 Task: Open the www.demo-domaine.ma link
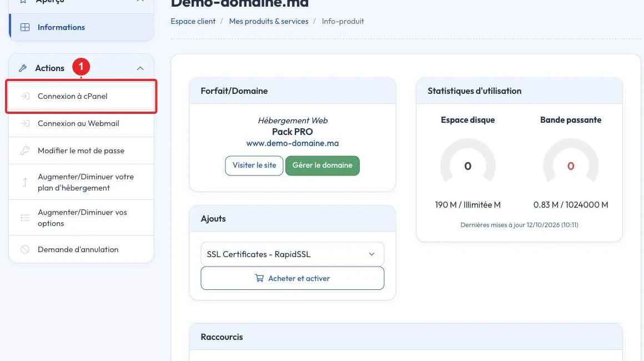click(x=293, y=143)
